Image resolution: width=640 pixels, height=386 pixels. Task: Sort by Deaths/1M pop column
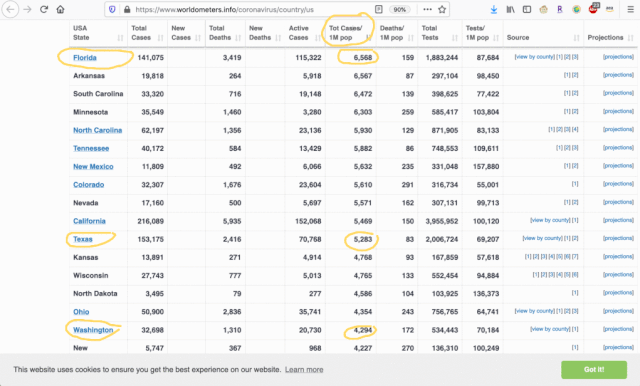[x=397, y=33]
